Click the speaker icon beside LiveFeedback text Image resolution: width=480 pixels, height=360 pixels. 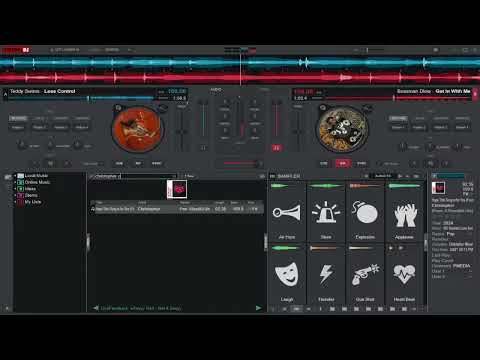pyautogui.click(x=96, y=308)
